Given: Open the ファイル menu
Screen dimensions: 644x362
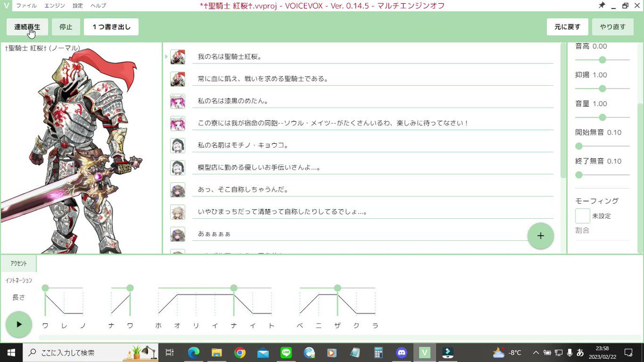Looking at the screenshot, I should (26, 5).
